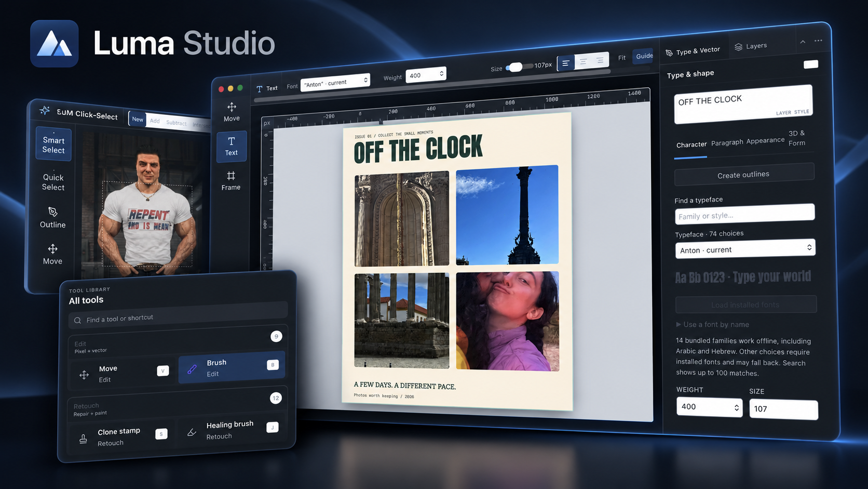Open WEIGHT 400 dropdown in side panel
Screen dimensions: 868x489
pyautogui.click(x=709, y=407)
